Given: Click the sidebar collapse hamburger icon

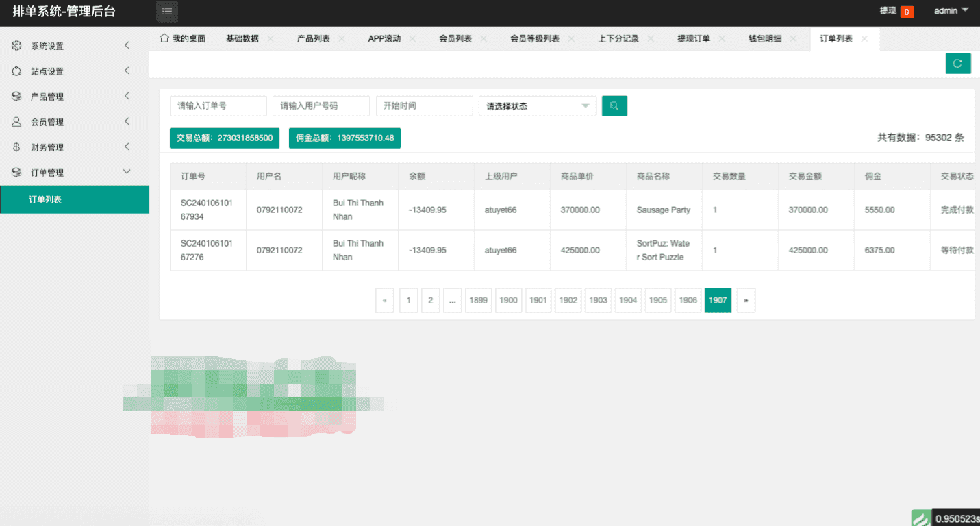Looking at the screenshot, I should 167,11.
